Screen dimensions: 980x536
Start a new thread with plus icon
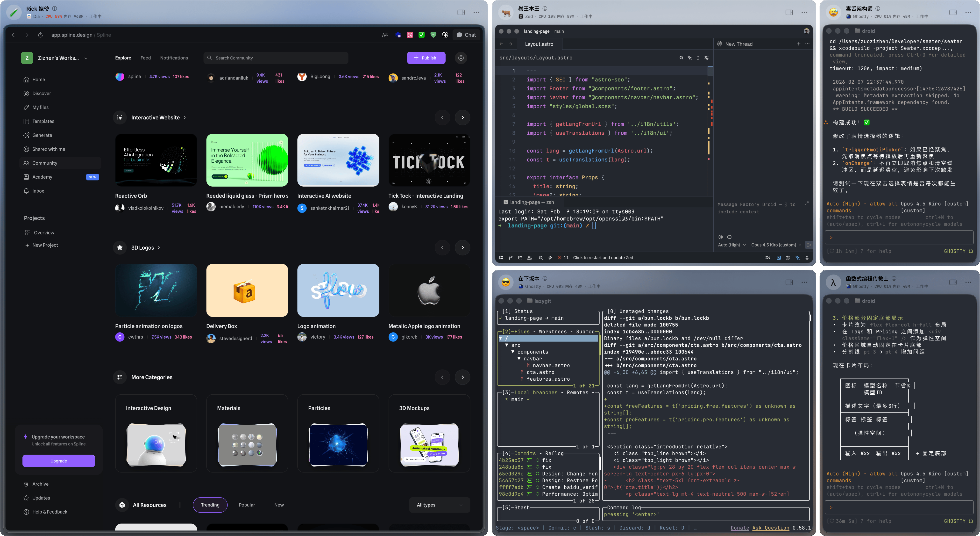click(798, 44)
